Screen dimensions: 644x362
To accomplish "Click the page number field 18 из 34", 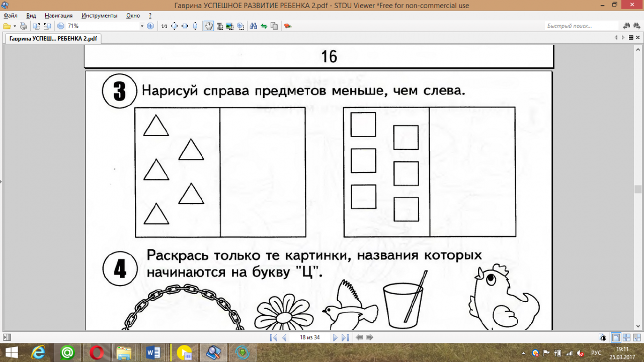I will tap(310, 337).
